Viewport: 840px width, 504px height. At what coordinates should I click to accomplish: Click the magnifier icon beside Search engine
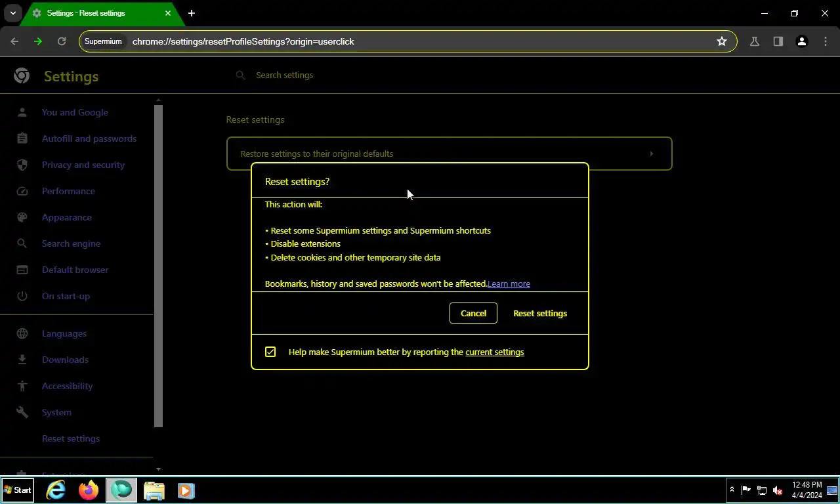click(x=22, y=243)
